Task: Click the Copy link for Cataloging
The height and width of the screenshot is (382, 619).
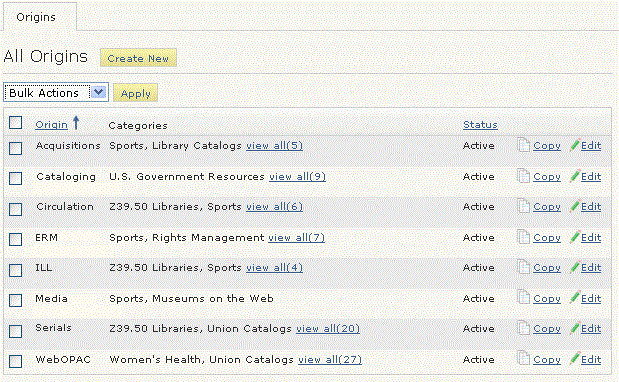Action: click(x=547, y=176)
